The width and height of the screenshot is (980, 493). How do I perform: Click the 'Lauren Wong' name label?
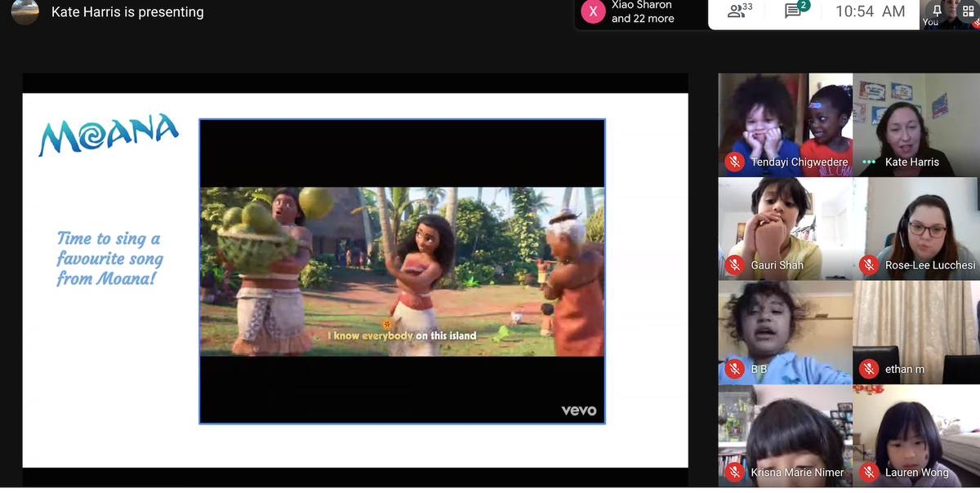click(917, 473)
